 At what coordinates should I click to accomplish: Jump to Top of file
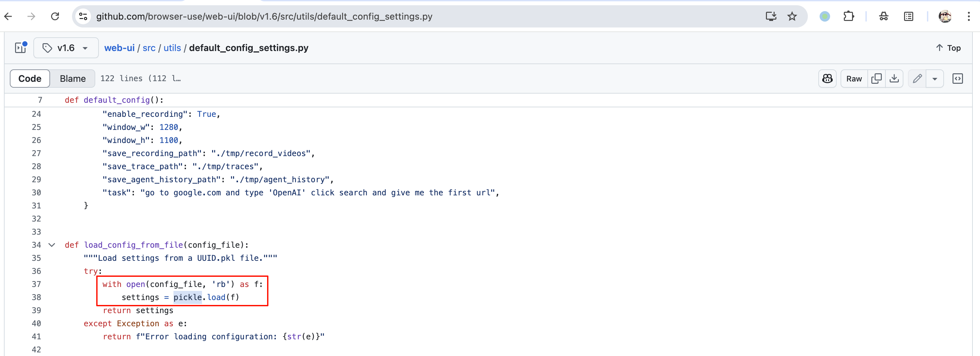click(x=948, y=48)
